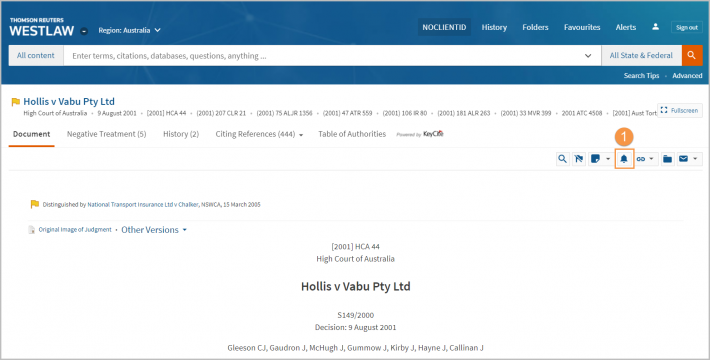This screenshot has height=360, width=710.
Task: Open Favourites in the top navigation
Action: coord(582,27)
